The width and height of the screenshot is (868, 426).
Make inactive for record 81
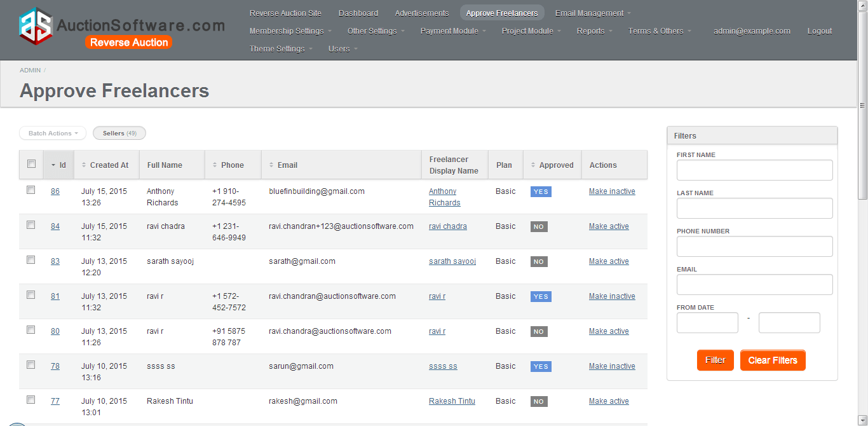[612, 296]
